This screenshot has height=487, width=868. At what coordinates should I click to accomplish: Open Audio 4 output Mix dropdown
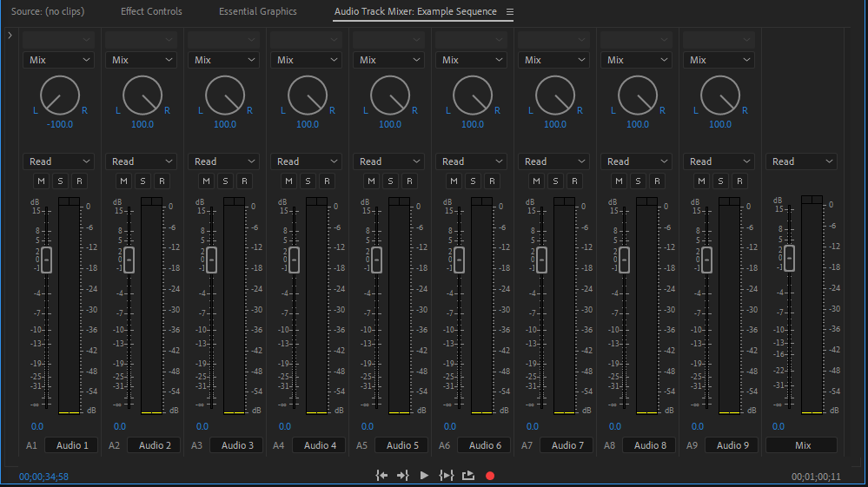point(306,60)
